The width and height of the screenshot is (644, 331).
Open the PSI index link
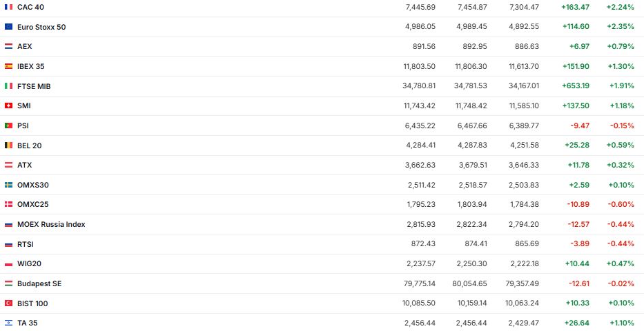pyautogui.click(x=23, y=126)
